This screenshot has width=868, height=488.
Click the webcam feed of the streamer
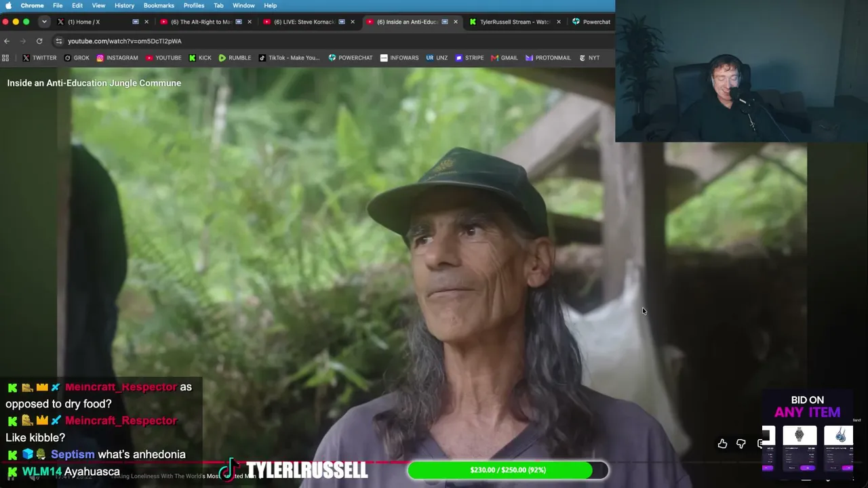[741, 71]
